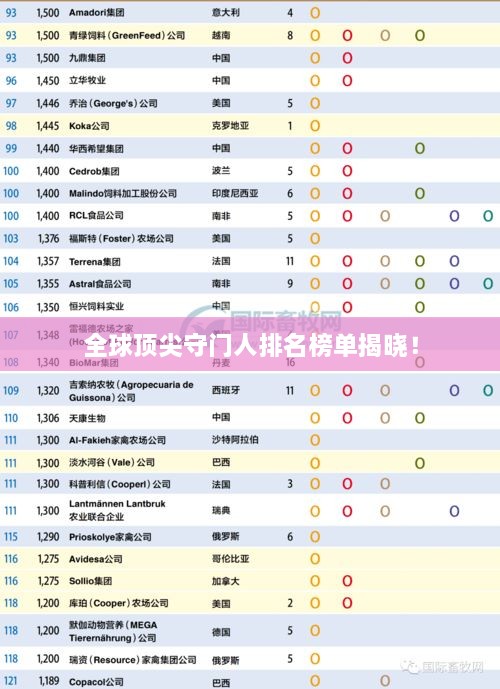Select the country cell '印度尼西亚'
This screenshot has height=689, width=500.
tap(235, 193)
